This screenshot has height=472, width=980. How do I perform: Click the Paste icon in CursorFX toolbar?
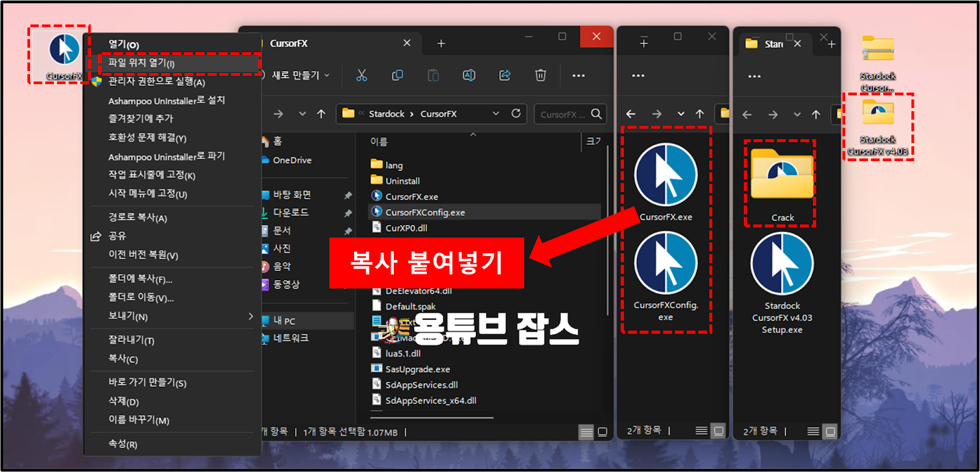(x=433, y=75)
